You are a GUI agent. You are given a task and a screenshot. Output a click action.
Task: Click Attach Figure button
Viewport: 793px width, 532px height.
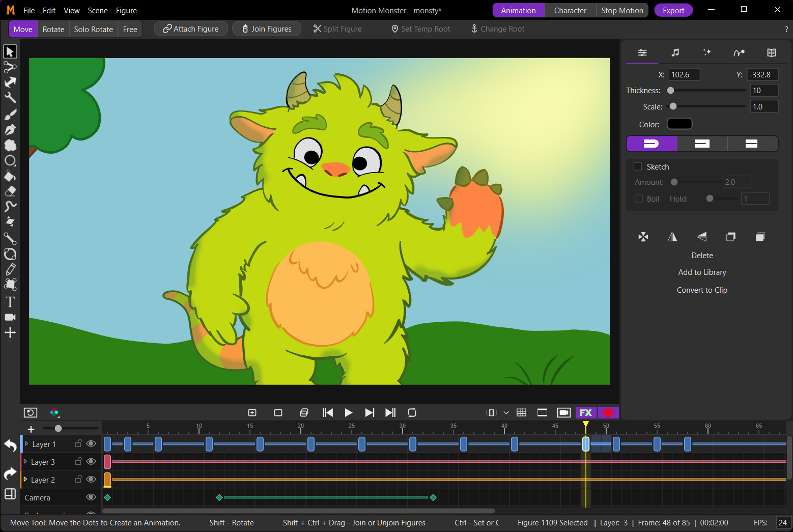pyautogui.click(x=191, y=29)
